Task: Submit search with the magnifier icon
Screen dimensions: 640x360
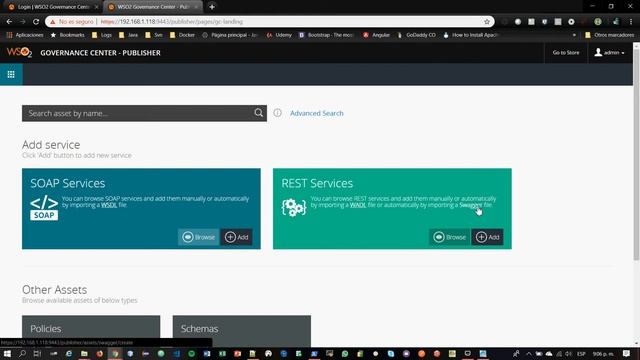Action: tap(258, 113)
